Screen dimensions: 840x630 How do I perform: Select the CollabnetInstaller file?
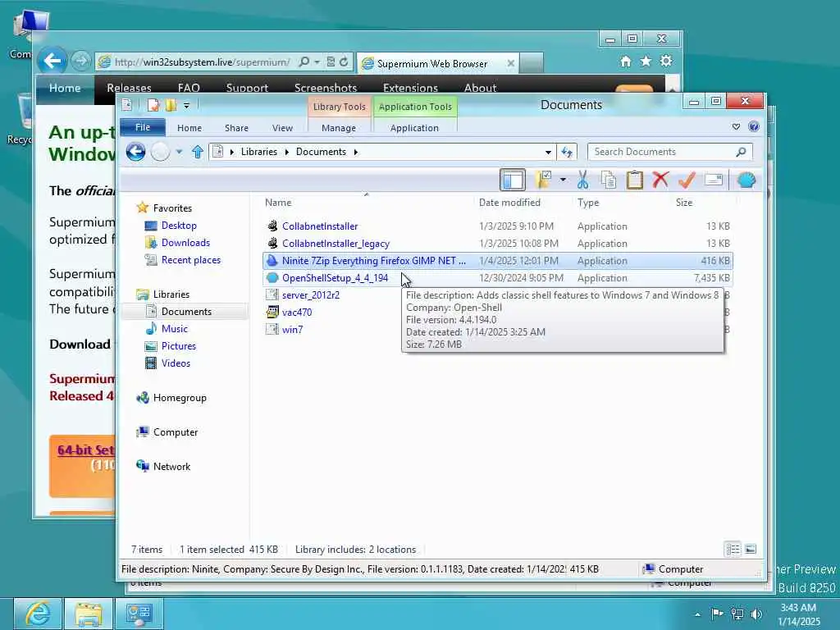tap(320, 226)
